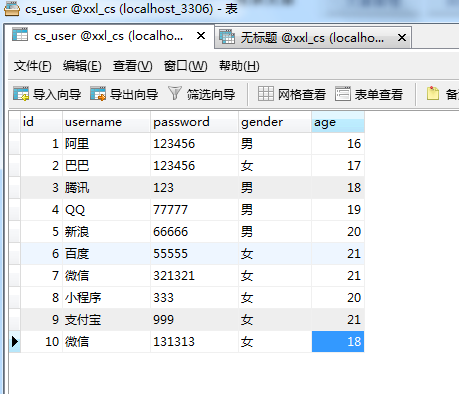The width and height of the screenshot is (459, 394).
Task: Select password 123456 in the 阿里 row
Action: pyautogui.click(x=194, y=144)
